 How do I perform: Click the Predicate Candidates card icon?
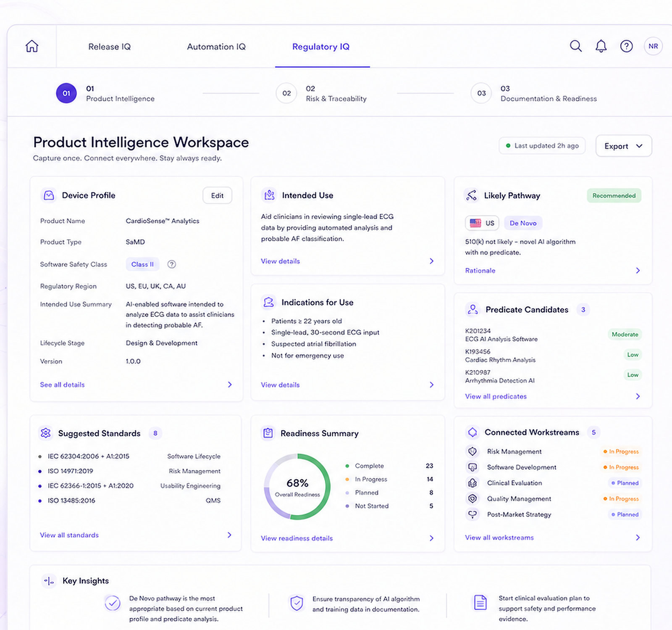(473, 310)
